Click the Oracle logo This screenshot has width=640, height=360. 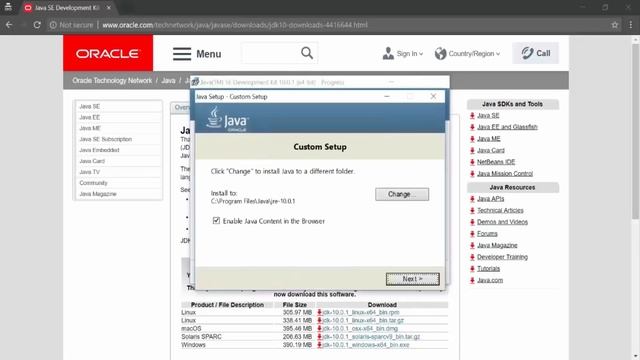point(108,53)
